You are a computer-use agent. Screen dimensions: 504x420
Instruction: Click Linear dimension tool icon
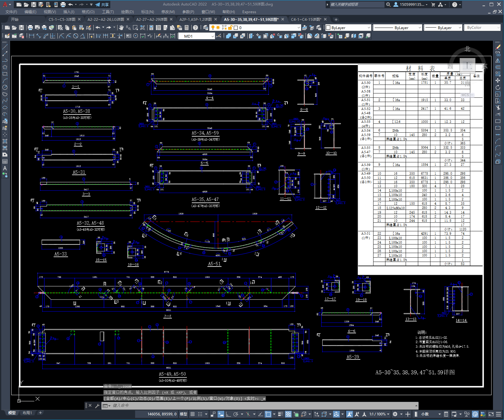click(31, 36)
